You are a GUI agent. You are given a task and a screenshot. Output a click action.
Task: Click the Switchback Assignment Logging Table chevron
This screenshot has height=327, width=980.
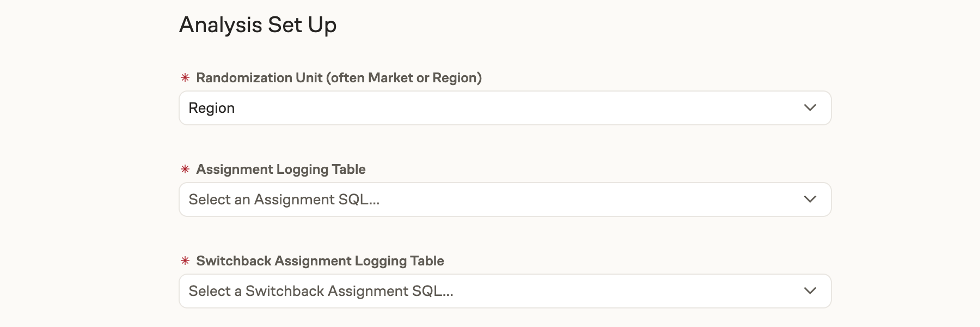point(810,291)
